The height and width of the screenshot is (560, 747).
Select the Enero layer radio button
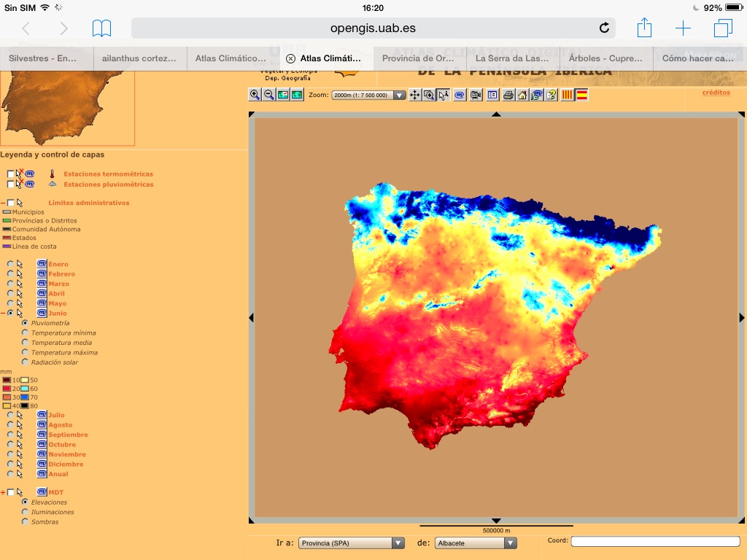(10, 263)
